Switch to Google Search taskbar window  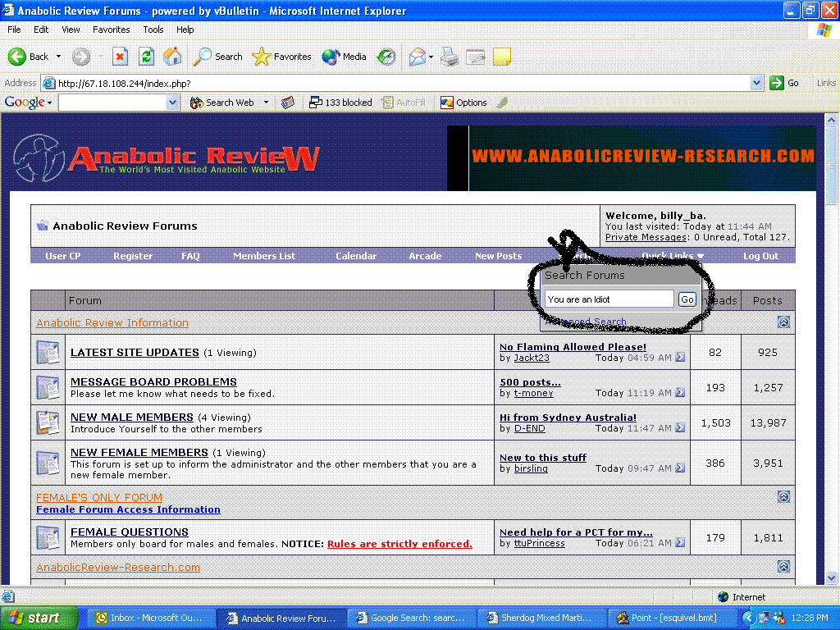click(x=410, y=618)
